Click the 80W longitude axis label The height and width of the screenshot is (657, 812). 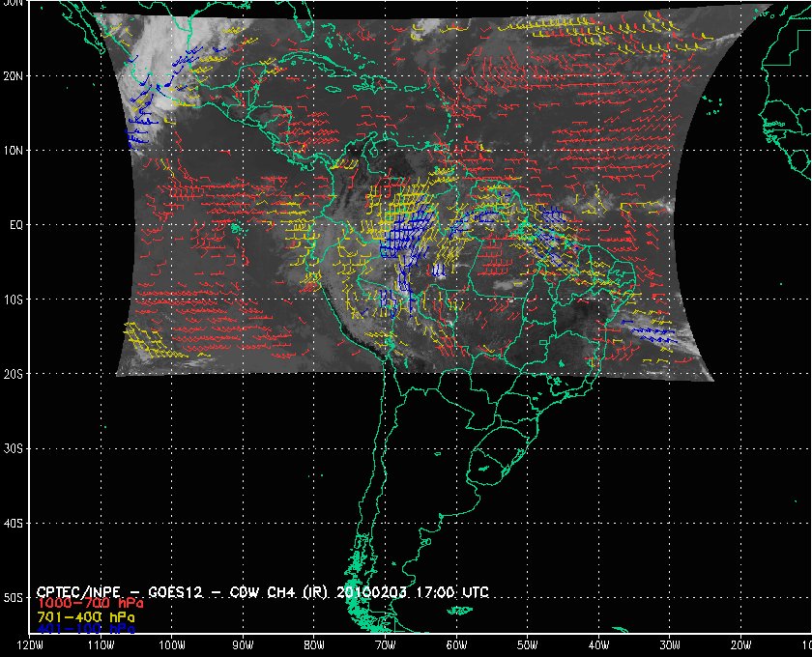click(314, 645)
